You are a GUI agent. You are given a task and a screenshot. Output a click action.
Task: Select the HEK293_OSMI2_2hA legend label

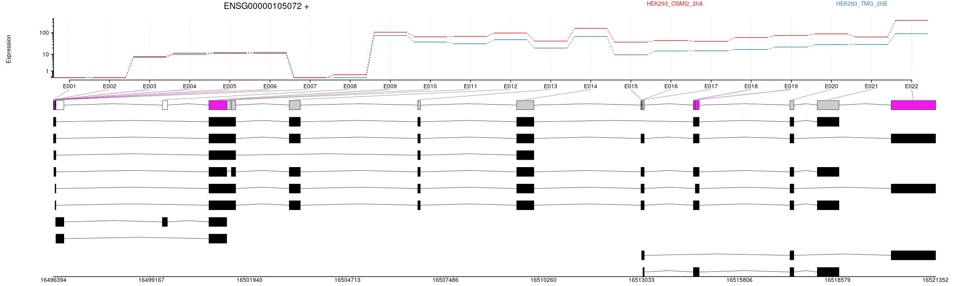click(x=675, y=4)
